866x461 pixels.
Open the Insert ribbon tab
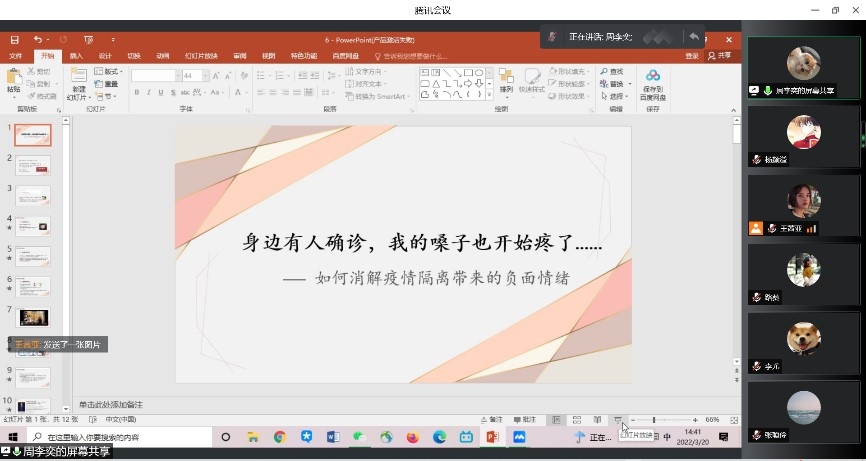pyautogui.click(x=76, y=56)
